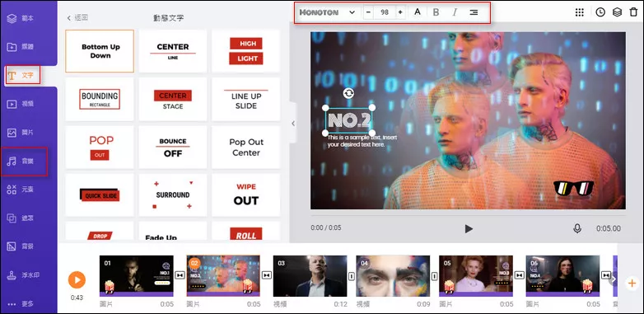Select the sunglasses sticker on canvas
The image size is (644, 314).
574,187
